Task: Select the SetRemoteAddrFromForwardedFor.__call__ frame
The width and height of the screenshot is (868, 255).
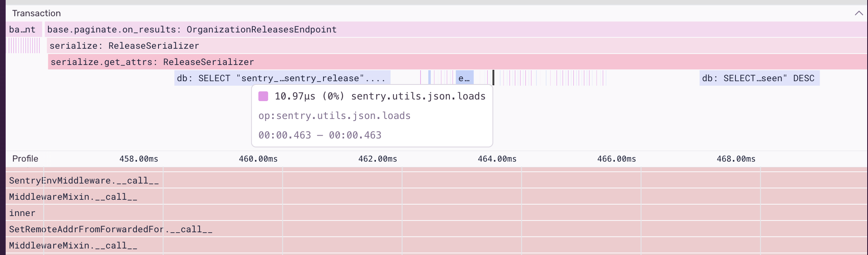Action: [x=111, y=229]
